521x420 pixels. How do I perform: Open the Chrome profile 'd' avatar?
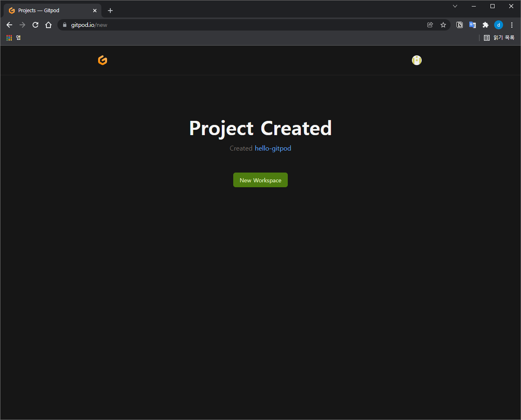pos(499,25)
